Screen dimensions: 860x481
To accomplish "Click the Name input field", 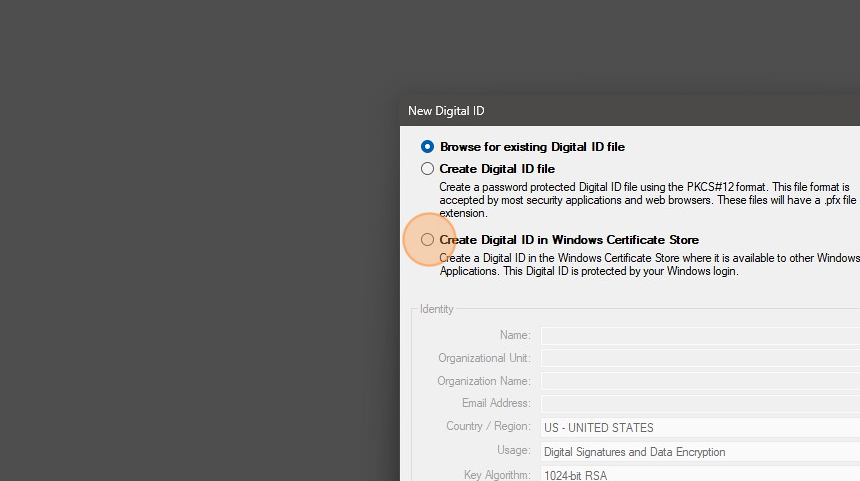I will [x=700, y=336].
